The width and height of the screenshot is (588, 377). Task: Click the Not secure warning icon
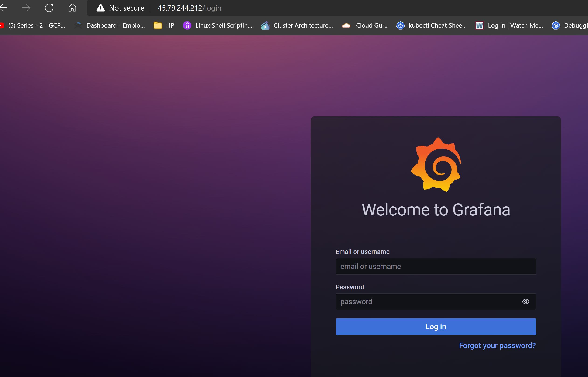pyautogui.click(x=100, y=8)
